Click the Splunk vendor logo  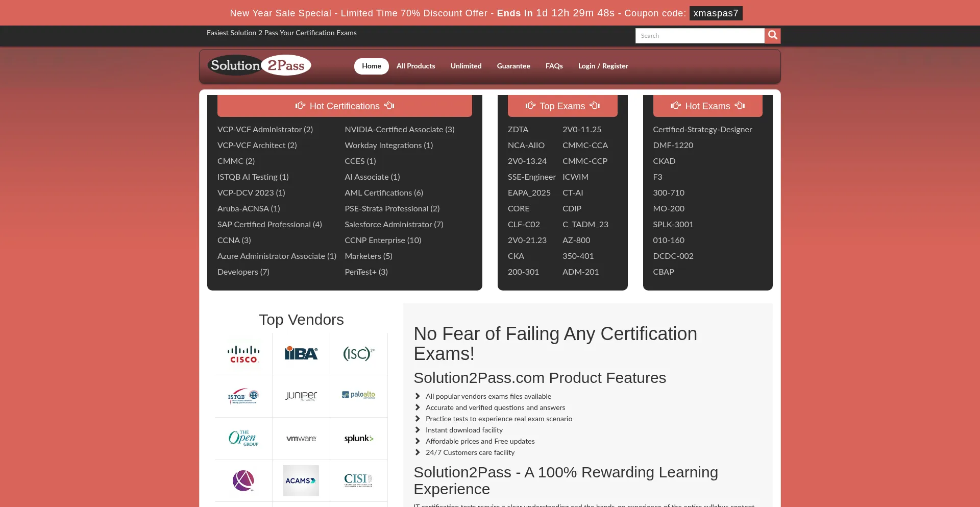pyautogui.click(x=359, y=439)
